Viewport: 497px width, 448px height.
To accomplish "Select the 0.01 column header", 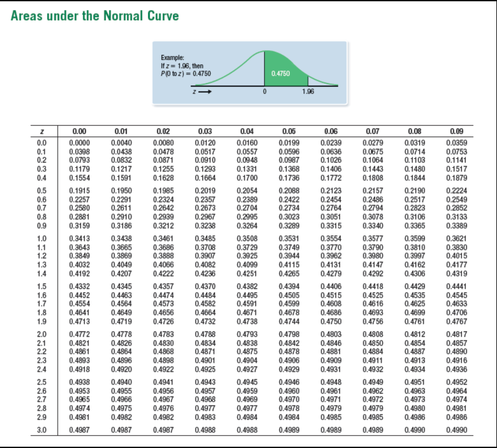I will (x=121, y=131).
